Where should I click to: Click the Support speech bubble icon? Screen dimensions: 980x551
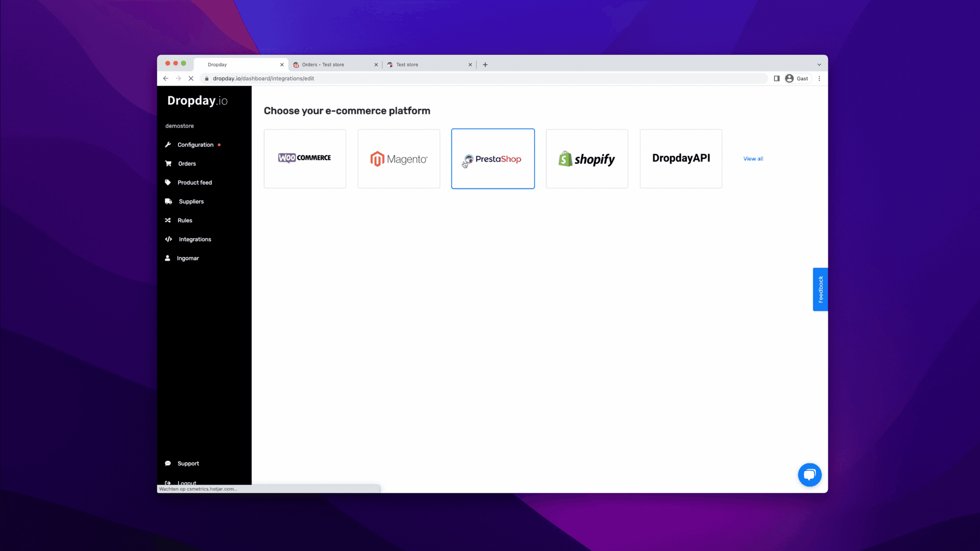tap(168, 463)
